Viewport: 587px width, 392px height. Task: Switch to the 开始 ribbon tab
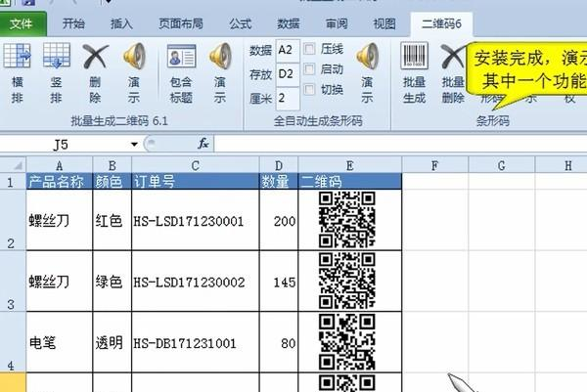tap(73, 24)
